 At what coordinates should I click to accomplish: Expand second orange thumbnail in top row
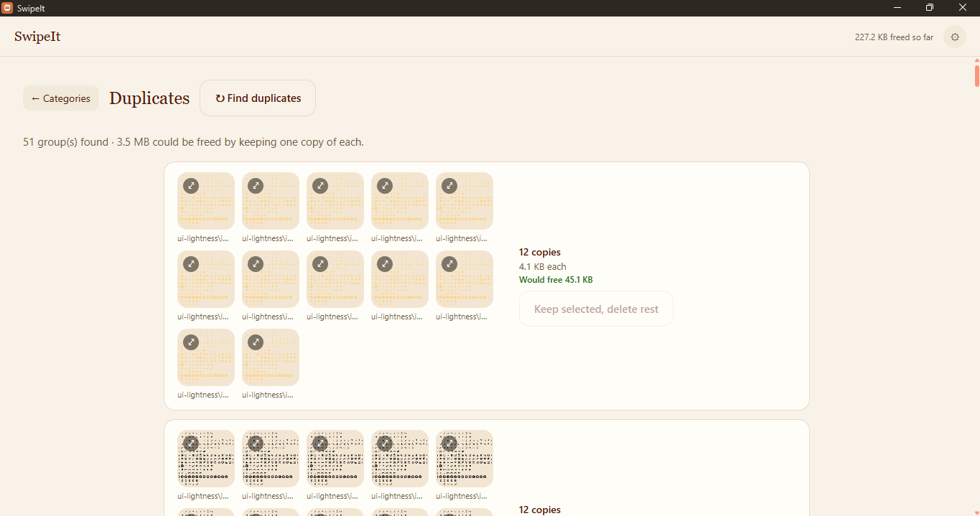[x=256, y=186]
